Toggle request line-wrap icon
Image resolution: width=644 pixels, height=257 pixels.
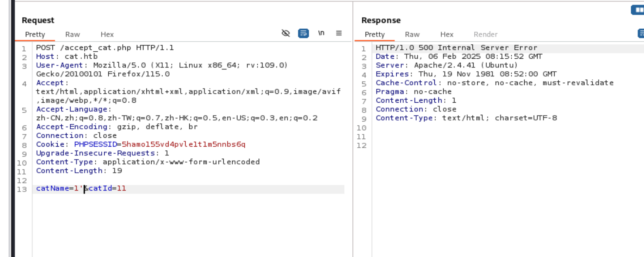pyautogui.click(x=303, y=33)
